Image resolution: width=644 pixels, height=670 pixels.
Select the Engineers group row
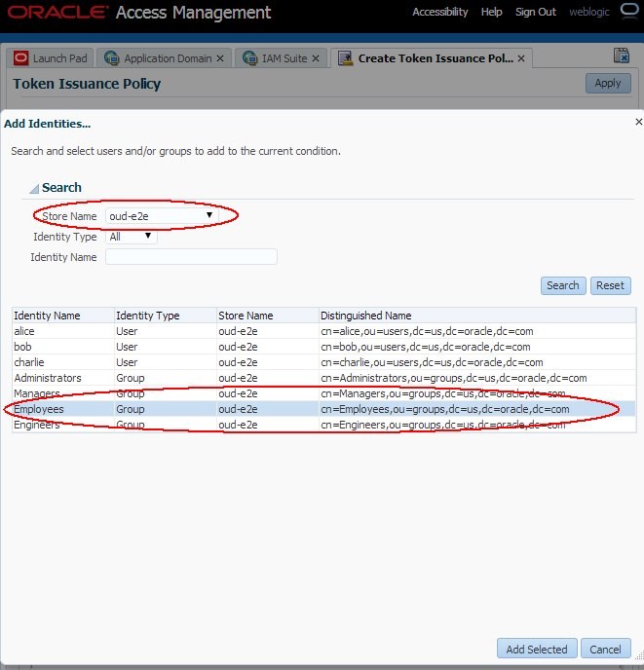pyautogui.click(x=323, y=425)
